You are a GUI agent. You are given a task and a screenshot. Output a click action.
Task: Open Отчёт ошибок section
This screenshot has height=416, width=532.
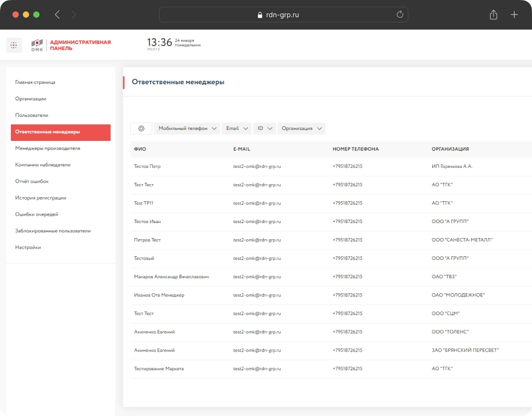click(32, 181)
